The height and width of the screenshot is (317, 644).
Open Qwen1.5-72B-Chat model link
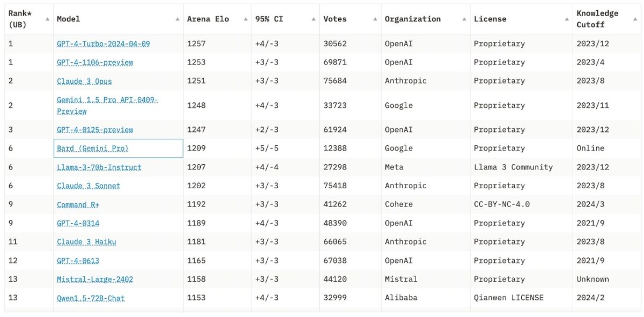[91, 298]
